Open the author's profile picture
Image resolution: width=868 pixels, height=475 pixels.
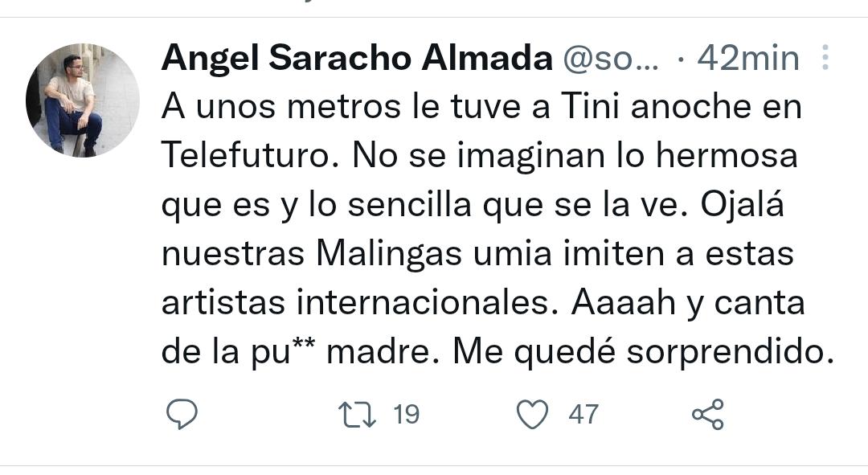[83, 100]
